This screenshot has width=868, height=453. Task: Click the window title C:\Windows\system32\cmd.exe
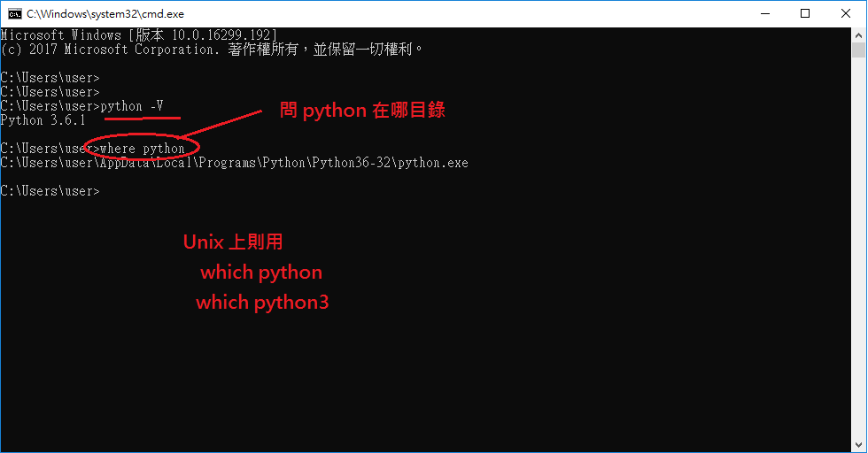click(105, 14)
